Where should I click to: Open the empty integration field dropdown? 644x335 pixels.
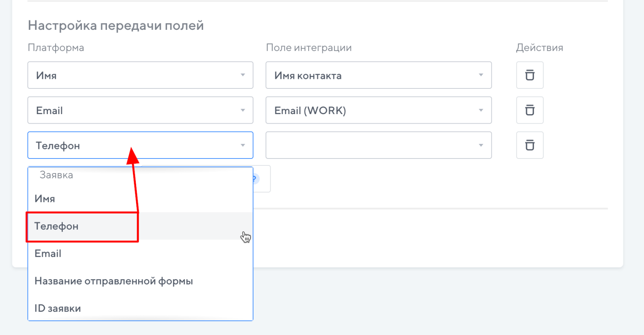379,145
